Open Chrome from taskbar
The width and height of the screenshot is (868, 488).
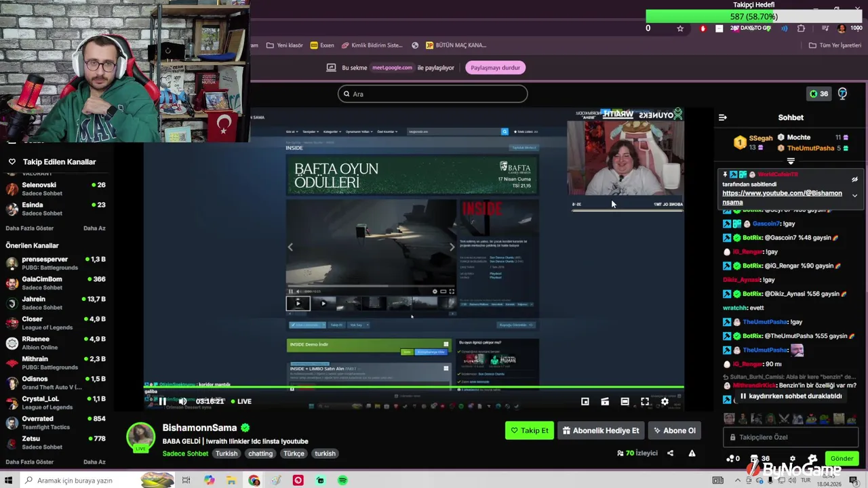(x=254, y=481)
